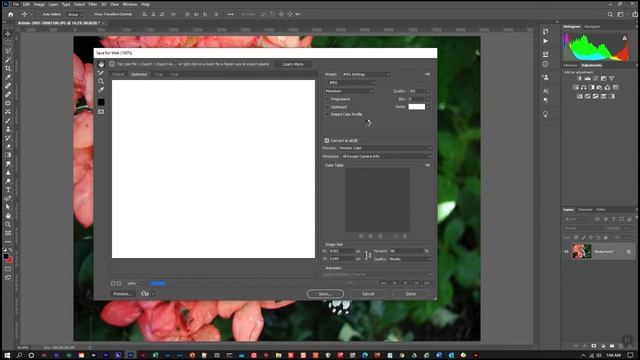Open the search icon in options bar
Screen dimensions: 640x360
point(610,14)
